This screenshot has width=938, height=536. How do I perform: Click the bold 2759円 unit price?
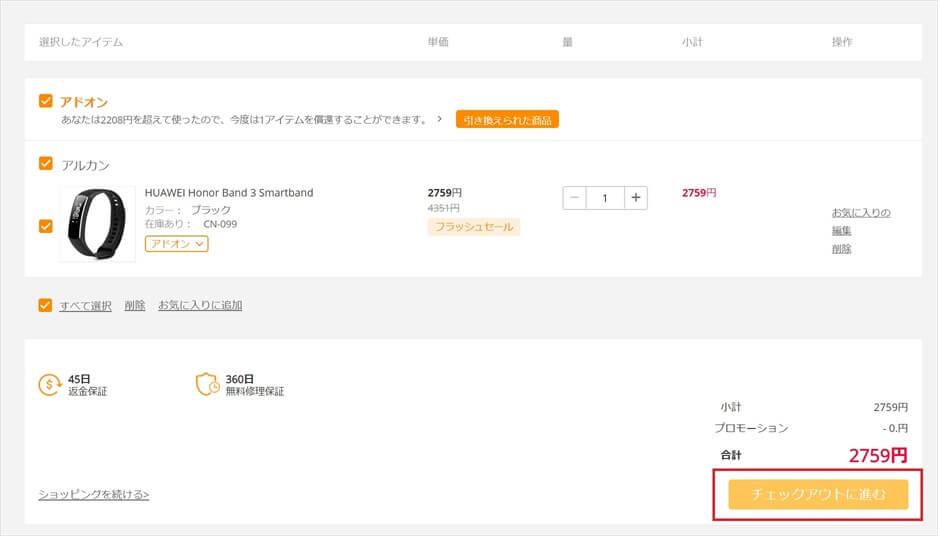(x=444, y=193)
